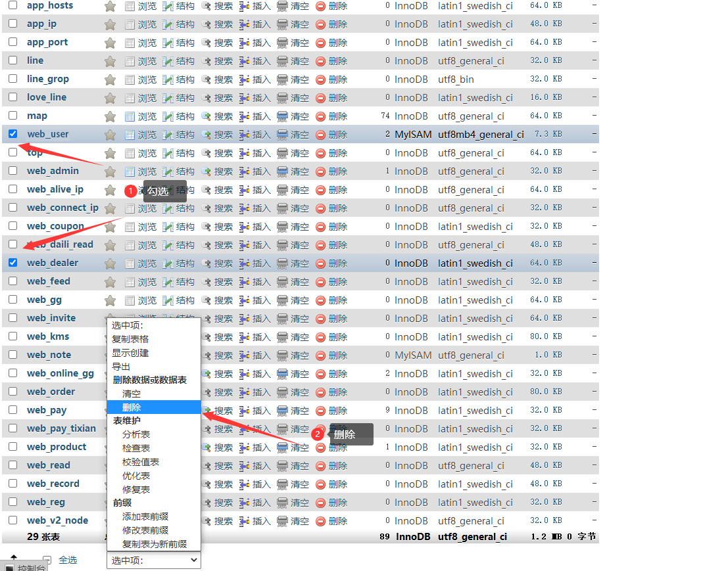Screen dimensions: 728x571
Task: Click red delete icon for web_reg
Action: (321, 503)
